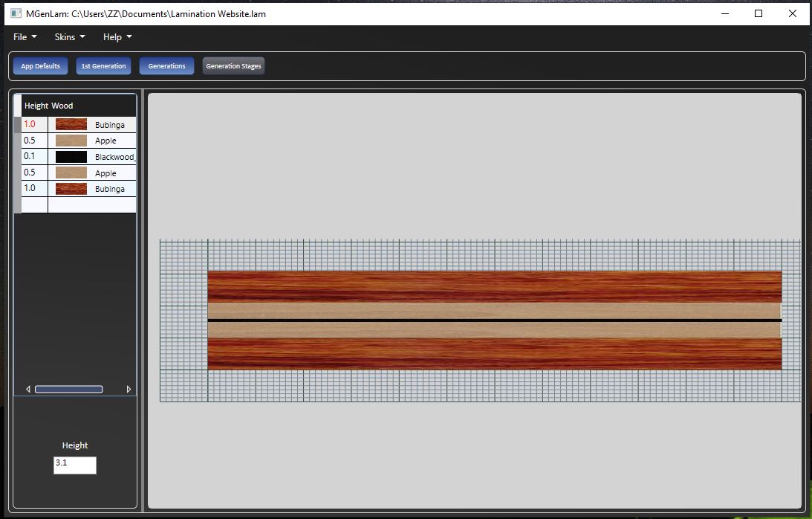Click the Wood column header
Image resolution: width=812 pixels, height=519 pixels.
[x=62, y=106]
